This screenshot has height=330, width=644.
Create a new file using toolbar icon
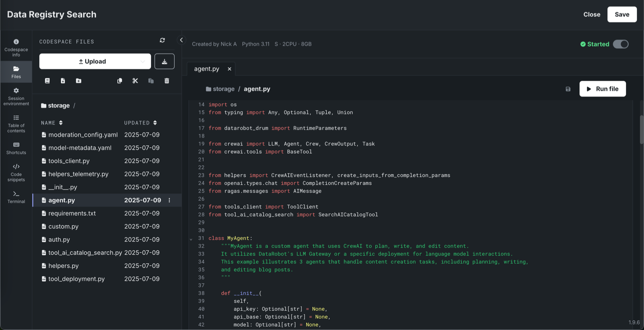63,81
